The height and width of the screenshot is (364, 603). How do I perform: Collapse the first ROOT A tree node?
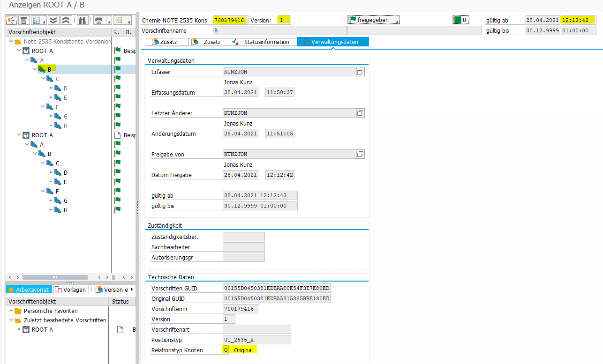(19, 51)
